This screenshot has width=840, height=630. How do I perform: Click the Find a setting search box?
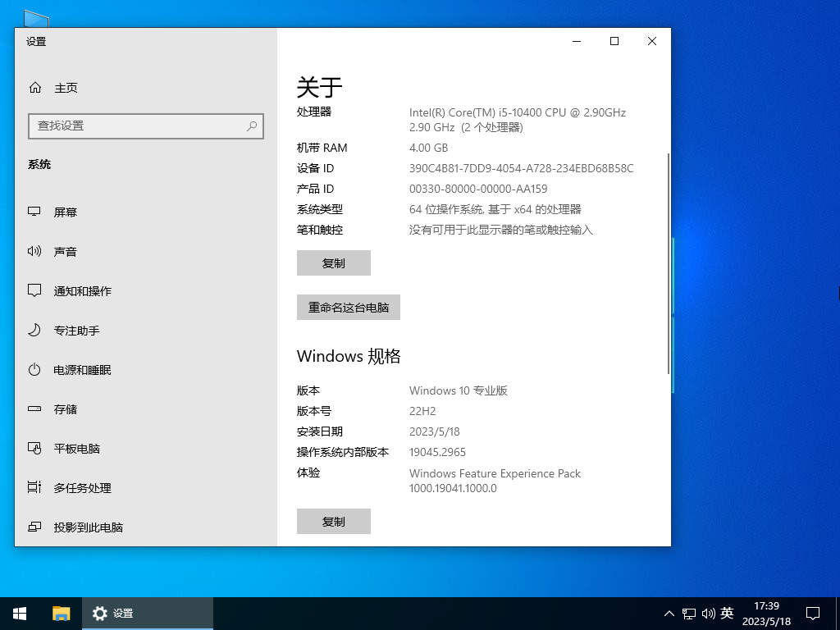146,126
